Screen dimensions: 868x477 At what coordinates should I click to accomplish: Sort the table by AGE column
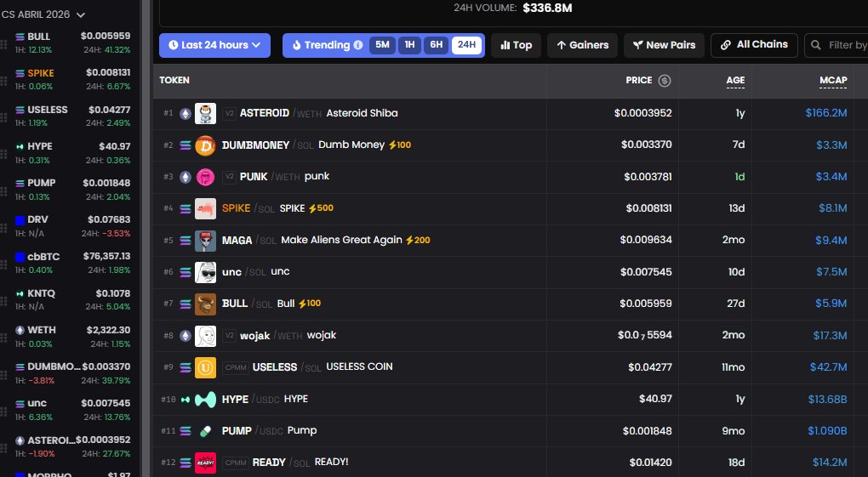click(x=735, y=80)
